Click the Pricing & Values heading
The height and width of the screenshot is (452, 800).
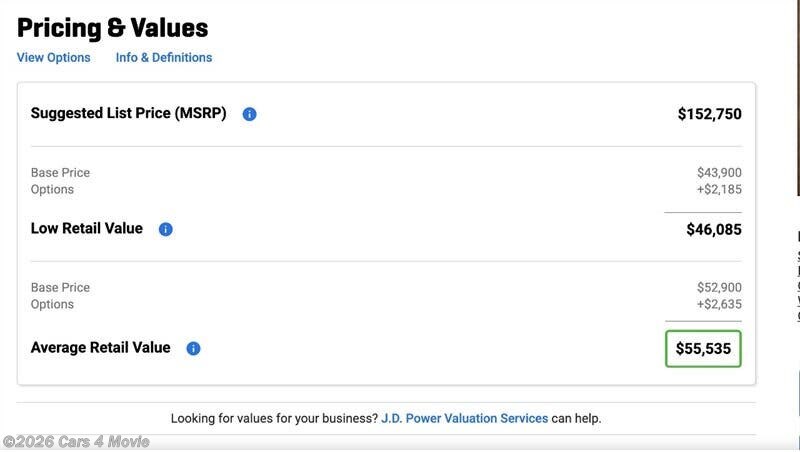113,28
